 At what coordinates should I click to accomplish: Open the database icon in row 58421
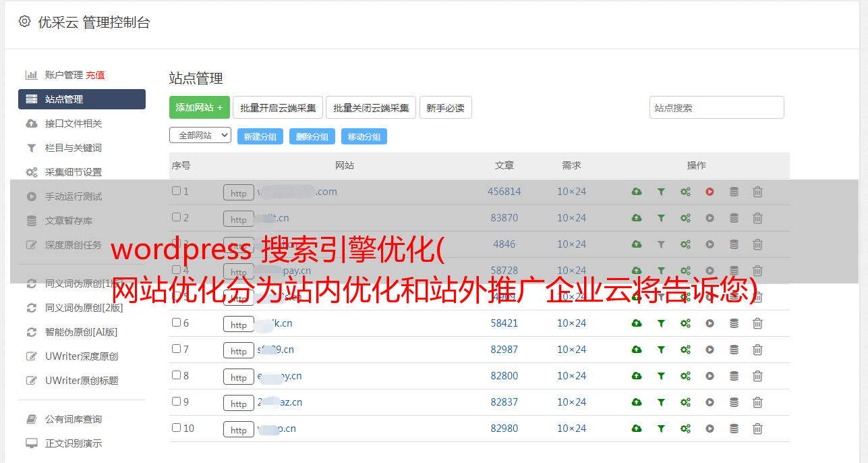coord(734,323)
